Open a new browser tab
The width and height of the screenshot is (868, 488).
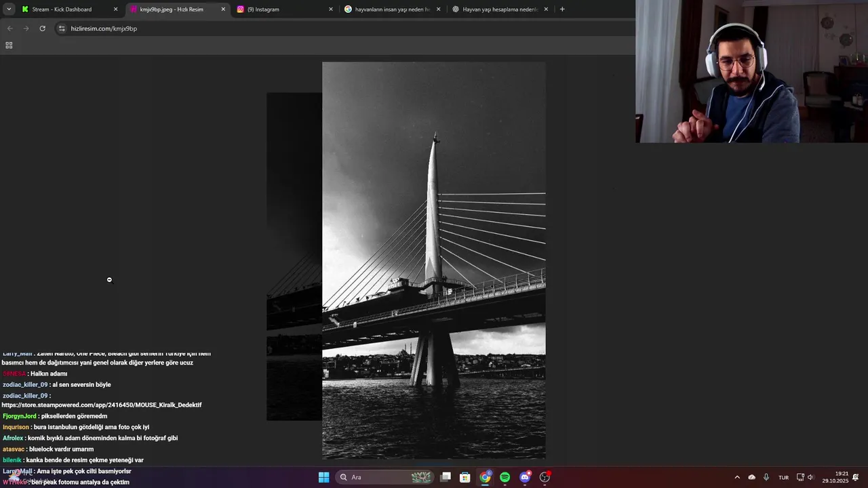point(562,9)
